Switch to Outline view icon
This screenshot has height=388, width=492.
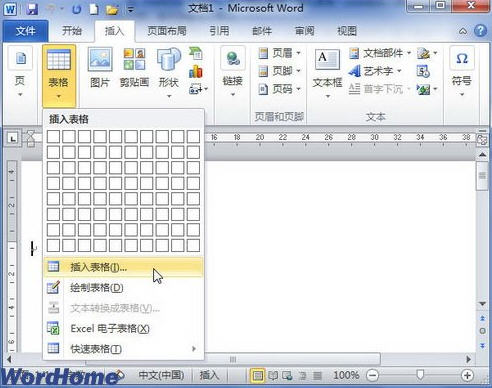(303, 376)
